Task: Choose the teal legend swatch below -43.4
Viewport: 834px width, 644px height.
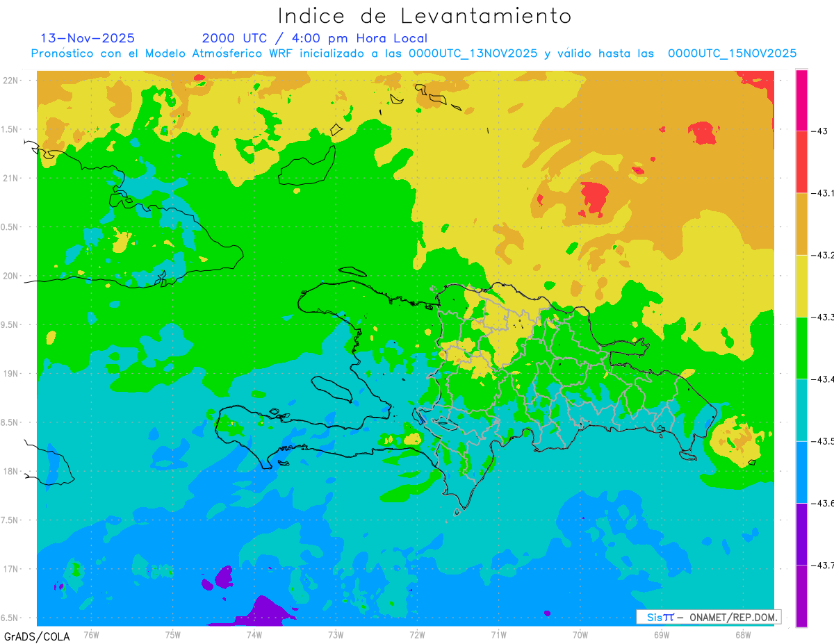Action: tap(801, 409)
